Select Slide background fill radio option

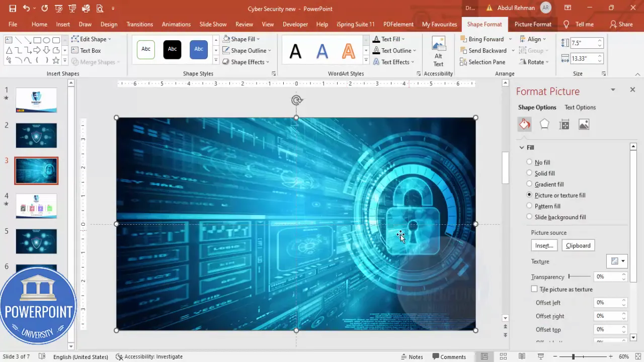(x=529, y=217)
